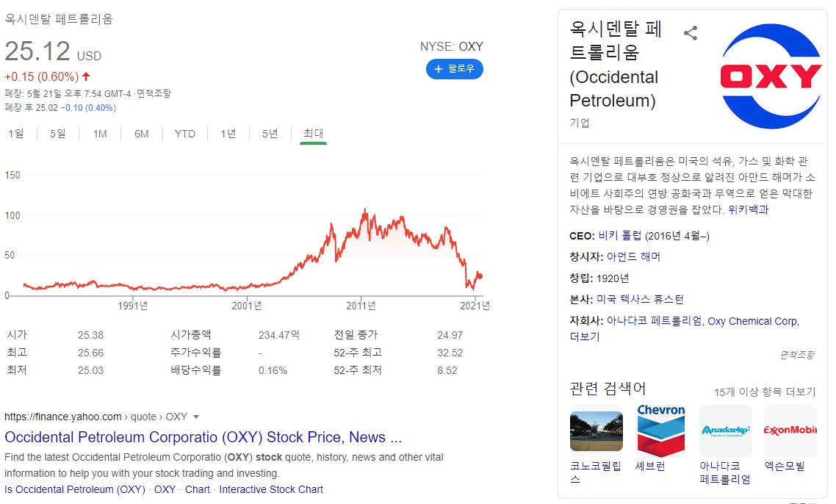Expand the dropdown arrow next to the Yahoo URL
The height and width of the screenshot is (504, 836).
point(195,417)
